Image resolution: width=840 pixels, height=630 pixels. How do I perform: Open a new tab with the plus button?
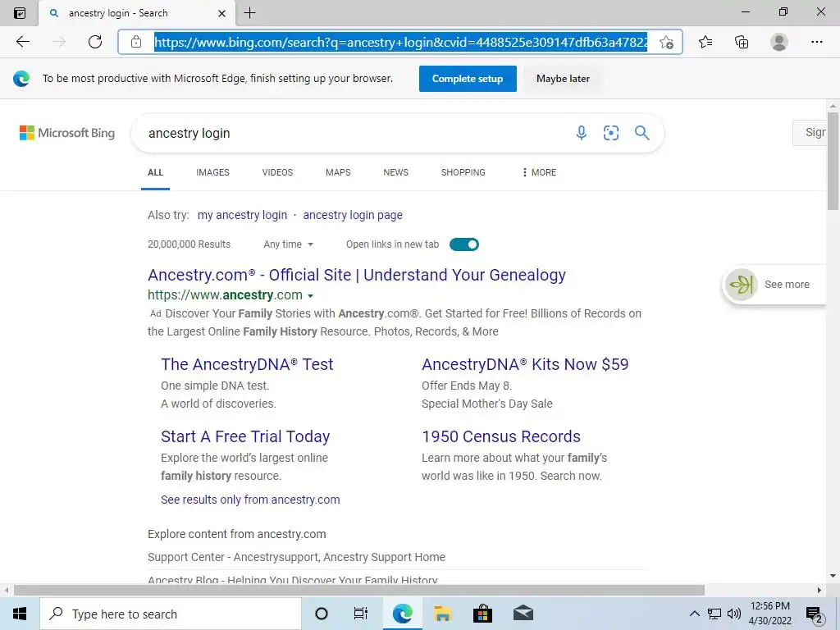coord(249,13)
